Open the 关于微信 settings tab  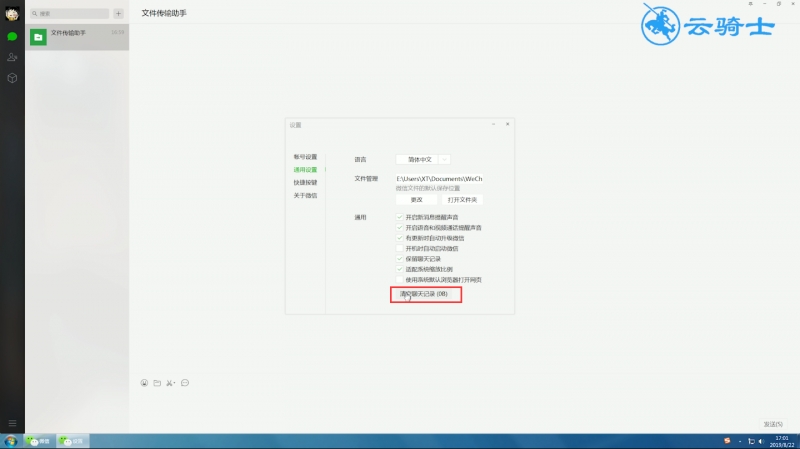pos(305,196)
